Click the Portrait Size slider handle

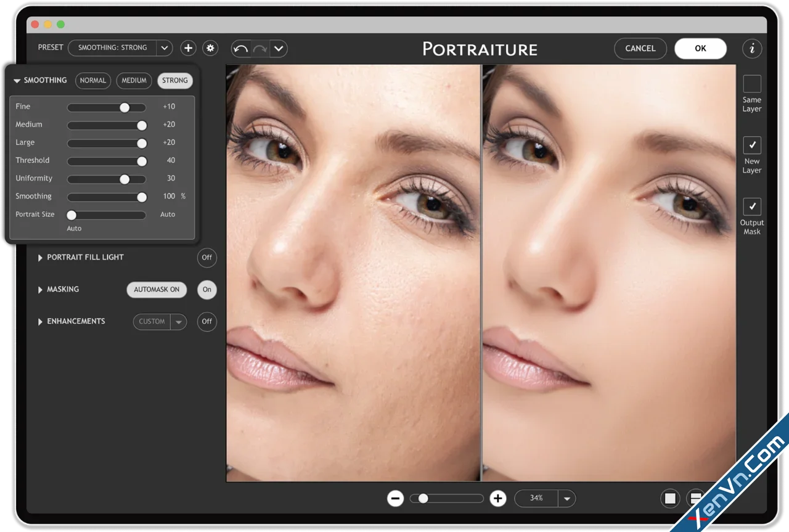pyautogui.click(x=72, y=215)
